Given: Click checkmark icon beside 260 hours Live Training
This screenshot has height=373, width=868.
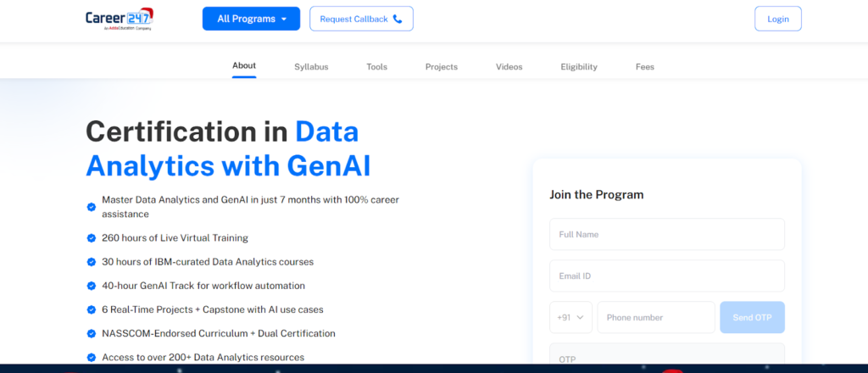Looking at the screenshot, I should click(x=92, y=238).
